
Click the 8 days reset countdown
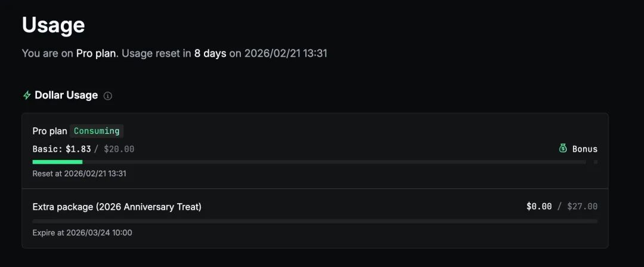pyautogui.click(x=210, y=53)
